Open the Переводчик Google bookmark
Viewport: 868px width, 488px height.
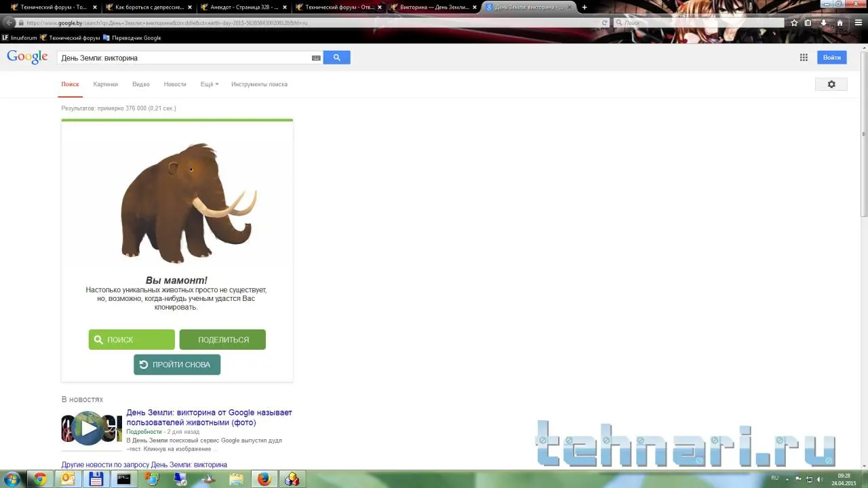point(132,38)
